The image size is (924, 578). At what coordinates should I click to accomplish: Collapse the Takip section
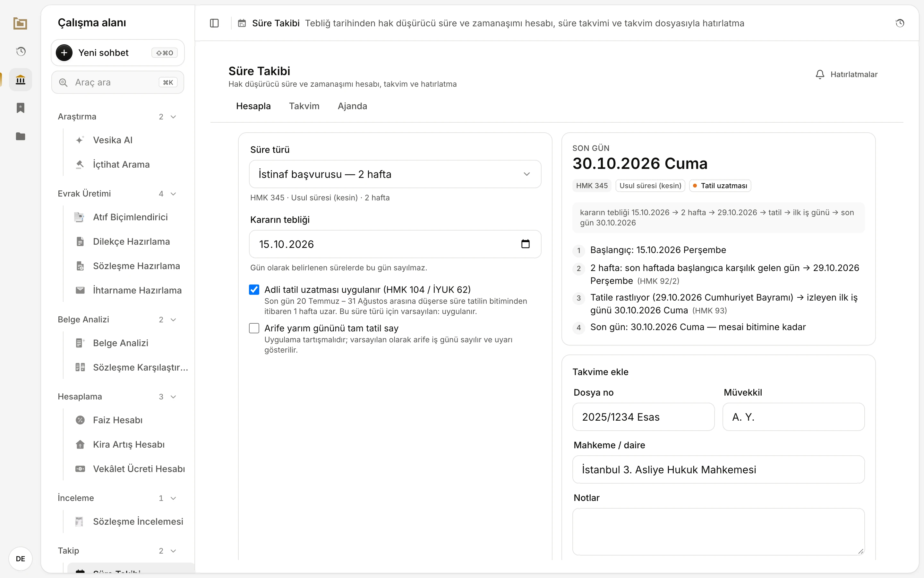[173, 551]
